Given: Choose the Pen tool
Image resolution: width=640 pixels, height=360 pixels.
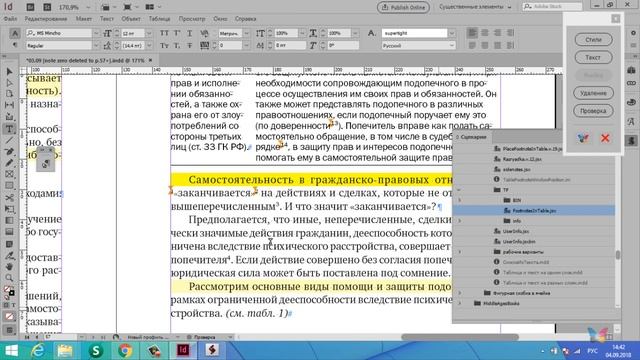Looking at the screenshot, I should coord(9,151).
